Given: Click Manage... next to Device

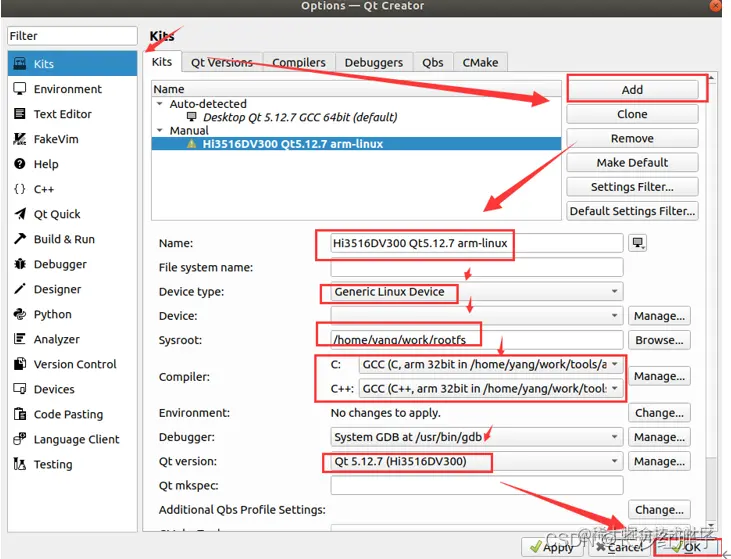Looking at the screenshot, I should click(659, 316).
